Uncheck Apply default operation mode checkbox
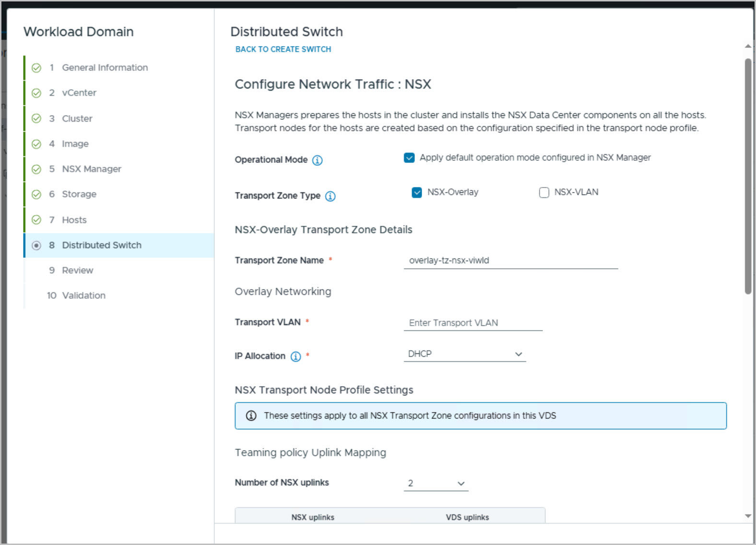 pyautogui.click(x=409, y=158)
